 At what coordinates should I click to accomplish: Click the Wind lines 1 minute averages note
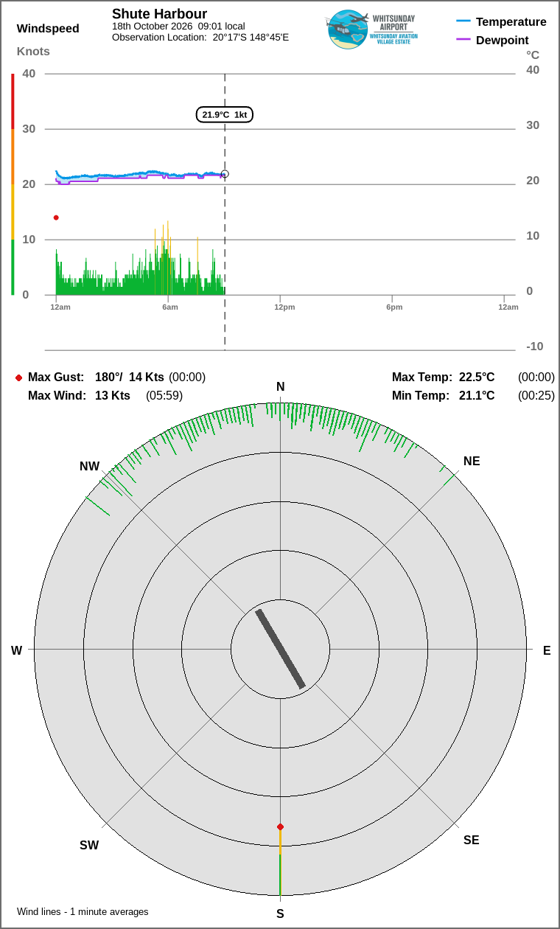[83, 912]
